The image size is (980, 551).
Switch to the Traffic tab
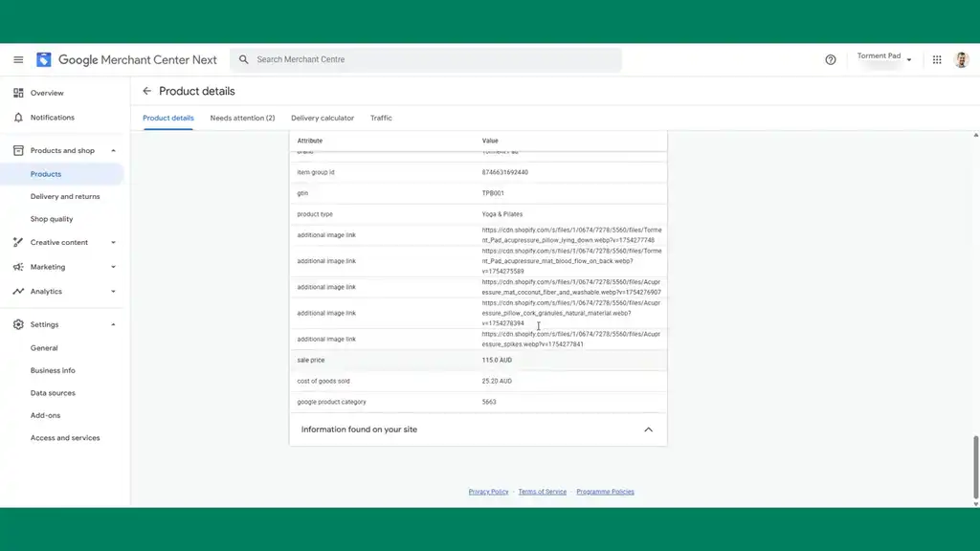[381, 118]
